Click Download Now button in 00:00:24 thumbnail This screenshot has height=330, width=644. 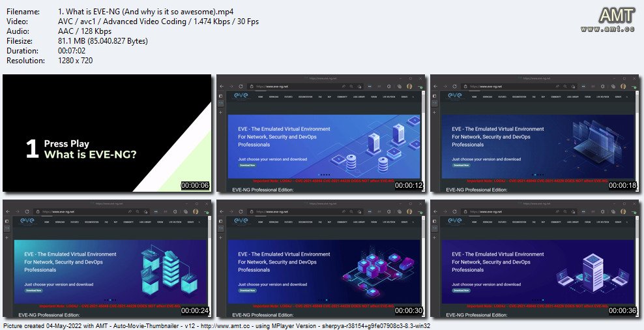tap(33, 291)
